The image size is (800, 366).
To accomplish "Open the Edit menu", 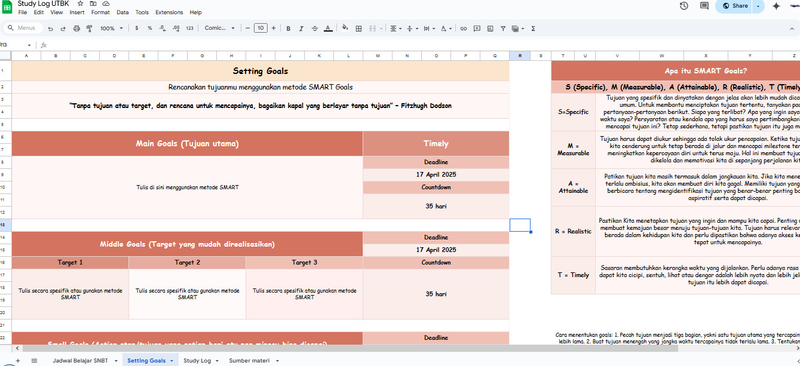I will click(39, 12).
